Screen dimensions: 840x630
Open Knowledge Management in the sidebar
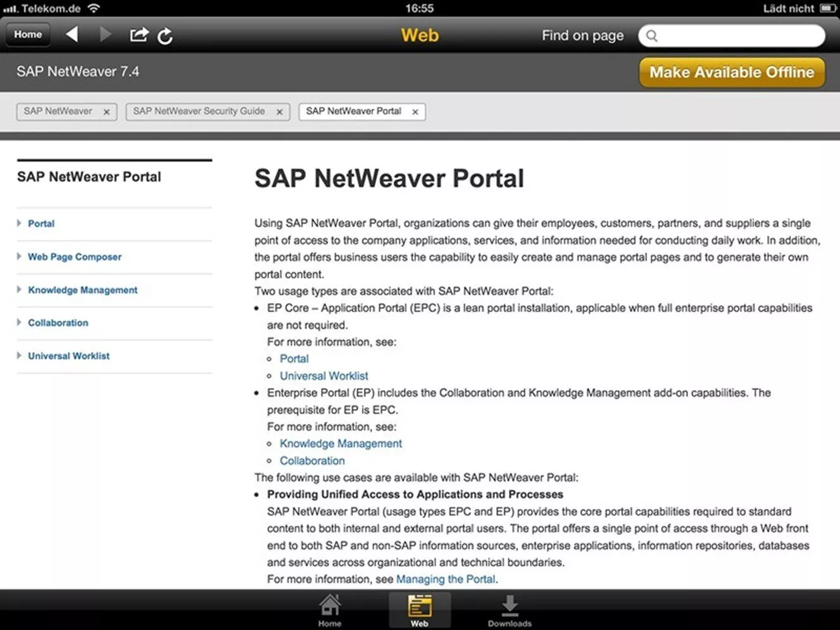[x=82, y=290]
